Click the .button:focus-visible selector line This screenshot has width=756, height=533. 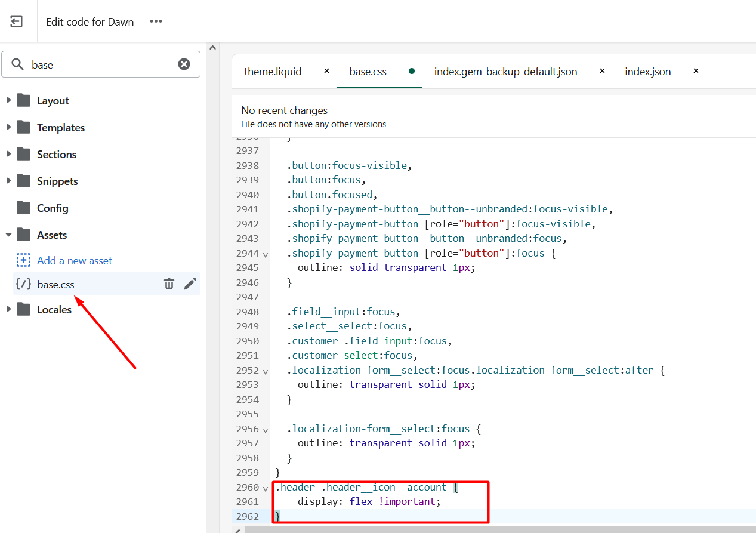(x=349, y=165)
